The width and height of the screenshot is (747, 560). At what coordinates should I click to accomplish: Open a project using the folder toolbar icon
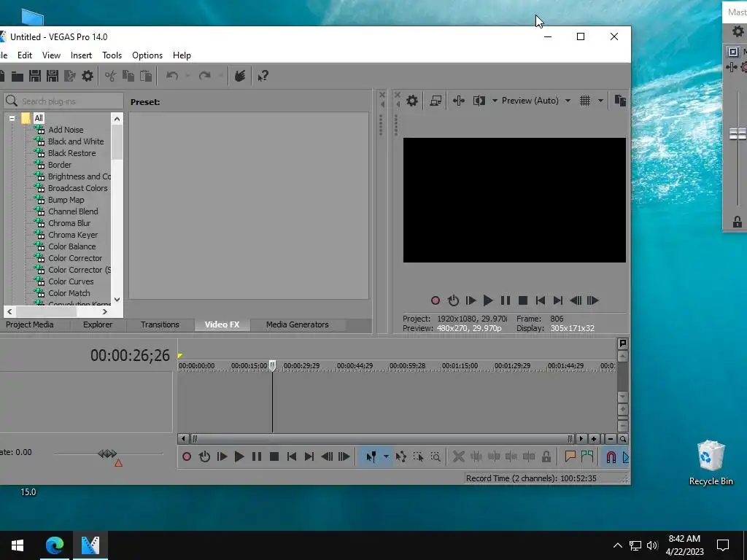coord(18,76)
